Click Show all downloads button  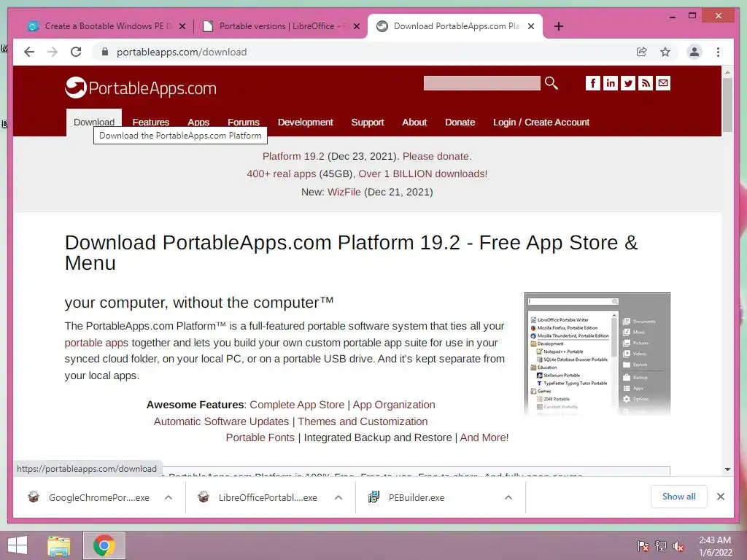[x=679, y=497]
